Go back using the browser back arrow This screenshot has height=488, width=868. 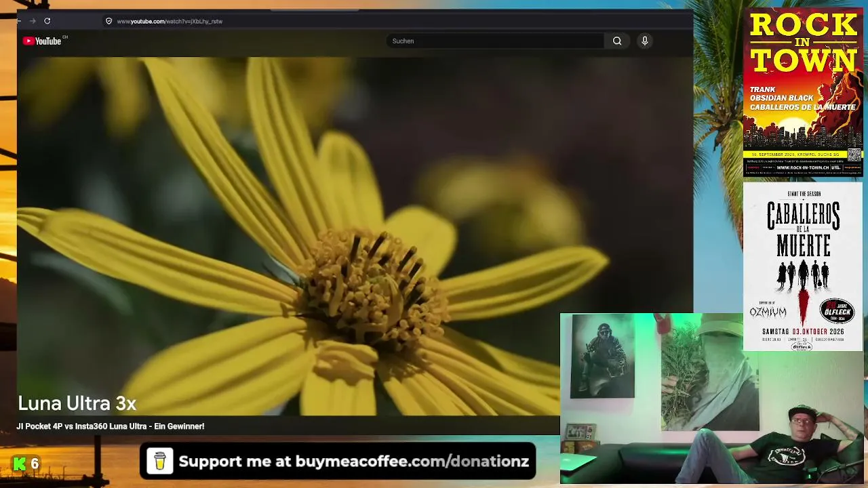pyautogui.click(x=19, y=21)
